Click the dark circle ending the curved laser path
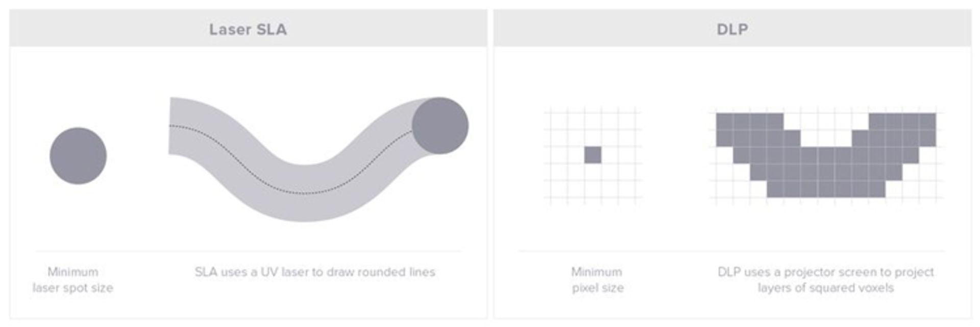Image resolution: width=980 pixels, height=327 pixels. [440, 126]
